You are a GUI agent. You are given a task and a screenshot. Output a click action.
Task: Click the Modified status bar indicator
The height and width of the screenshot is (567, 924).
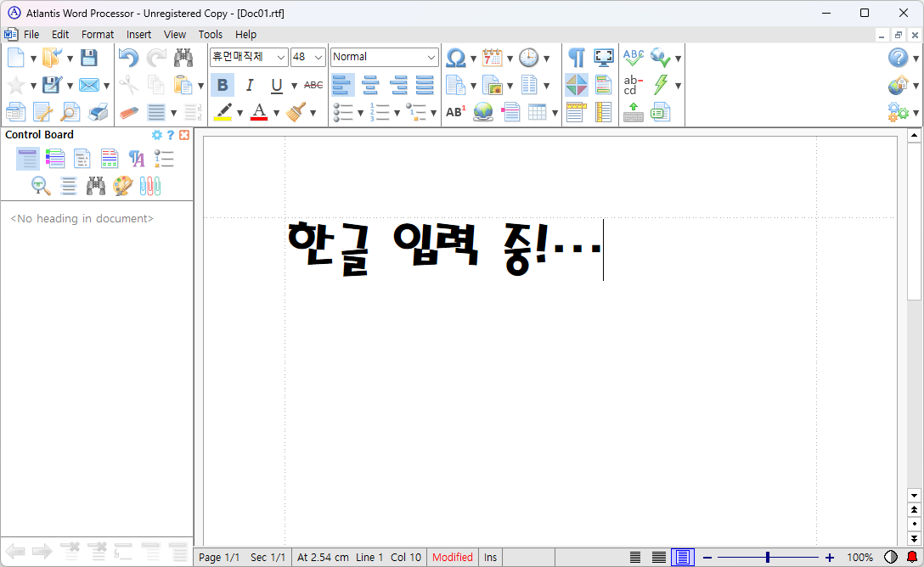click(452, 558)
